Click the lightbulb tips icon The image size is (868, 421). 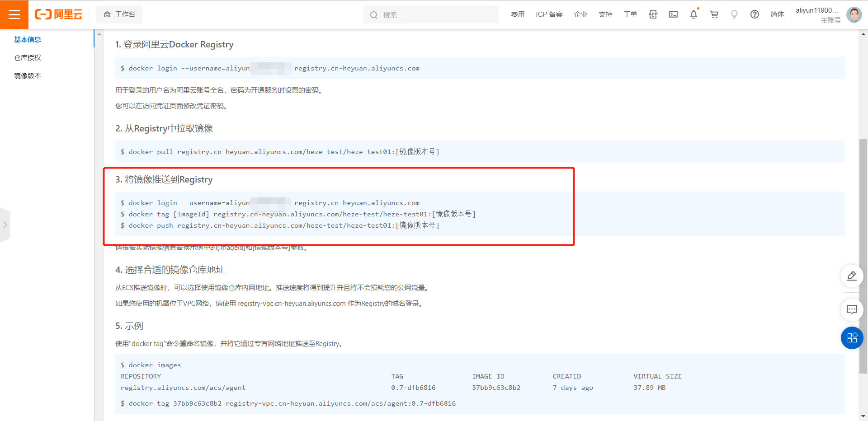pyautogui.click(x=734, y=14)
